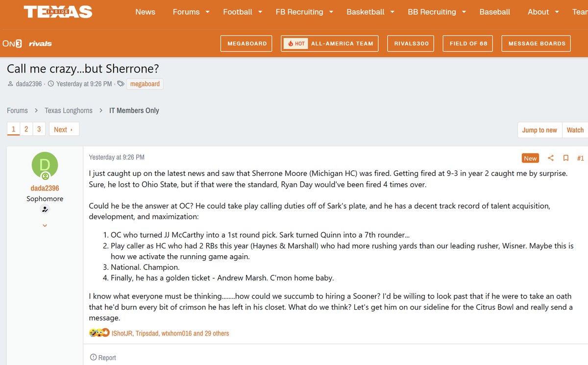Click the megaboard tag
The width and height of the screenshot is (588, 365).
(145, 84)
